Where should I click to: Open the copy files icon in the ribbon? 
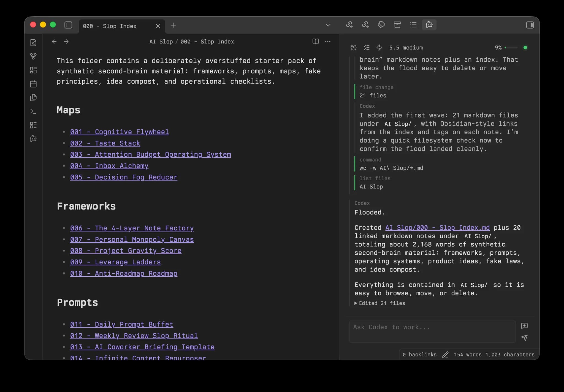tap(33, 97)
